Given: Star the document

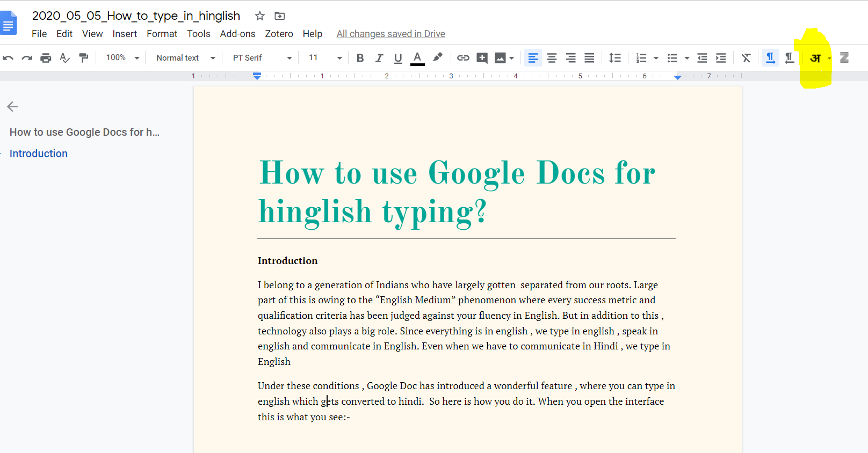Looking at the screenshot, I should click(260, 16).
